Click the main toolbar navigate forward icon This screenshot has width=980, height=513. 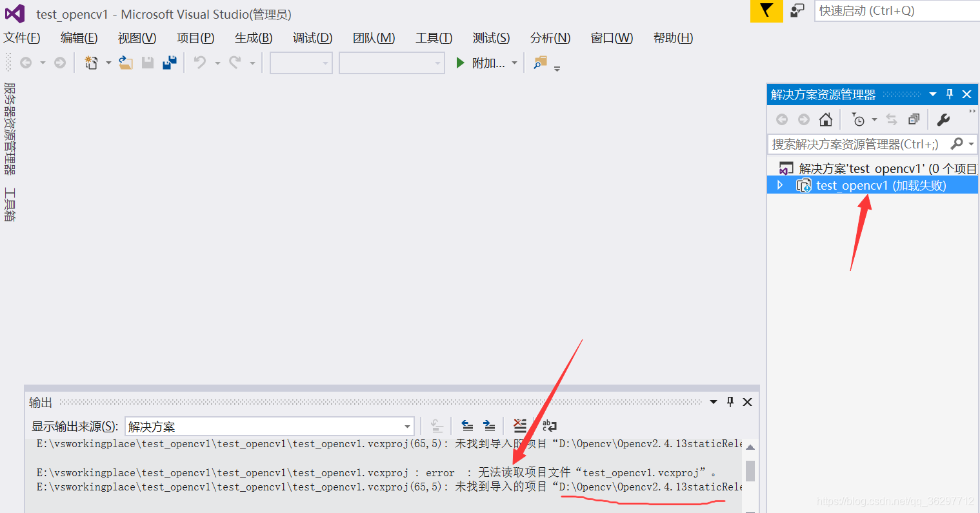coord(60,63)
